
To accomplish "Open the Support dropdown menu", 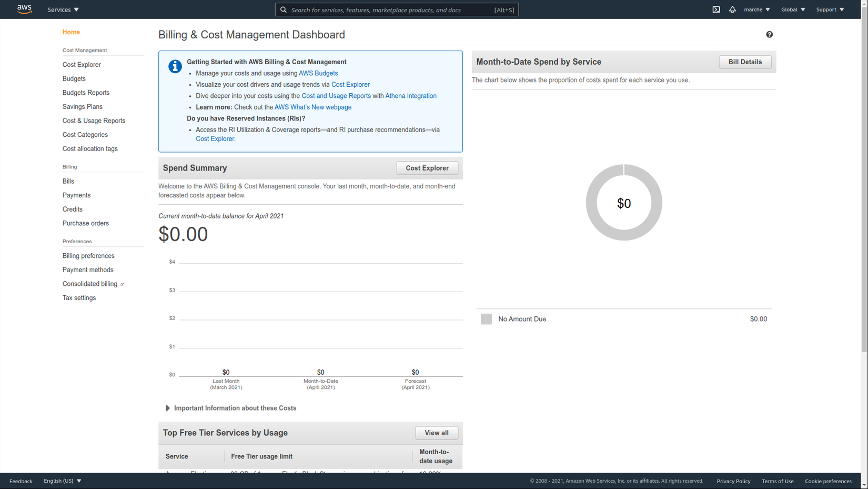I will point(830,9).
